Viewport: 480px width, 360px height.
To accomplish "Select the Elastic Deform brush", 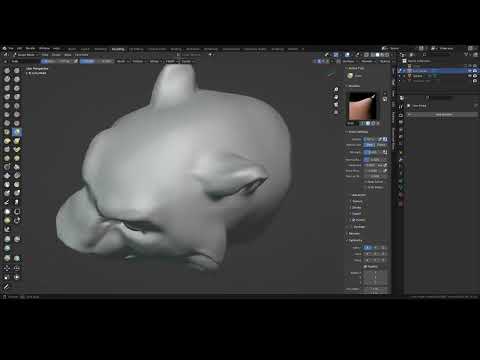I will click(x=7, y=141).
